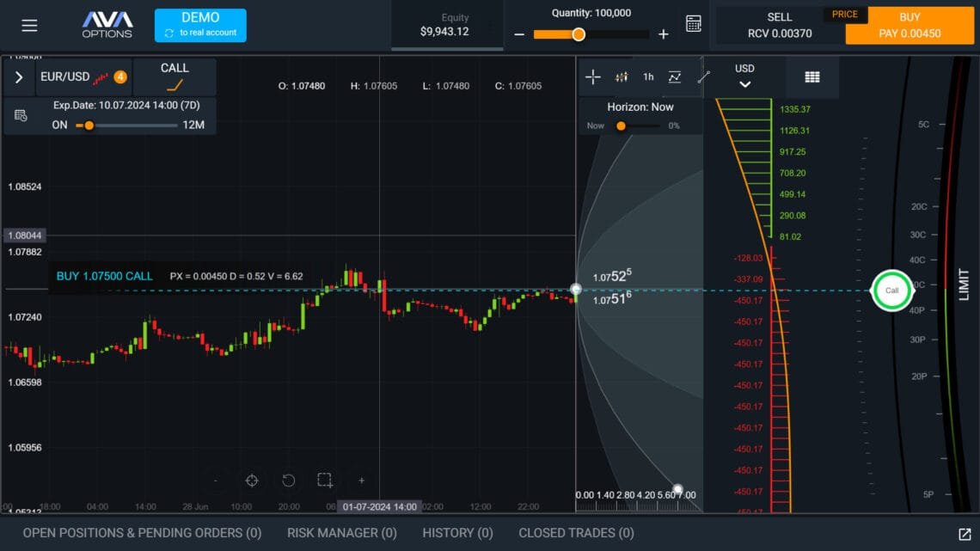Switch to the HISTORY tab
Image resolution: width=980 pixels, height=551 pixels.
pos(456,533)
